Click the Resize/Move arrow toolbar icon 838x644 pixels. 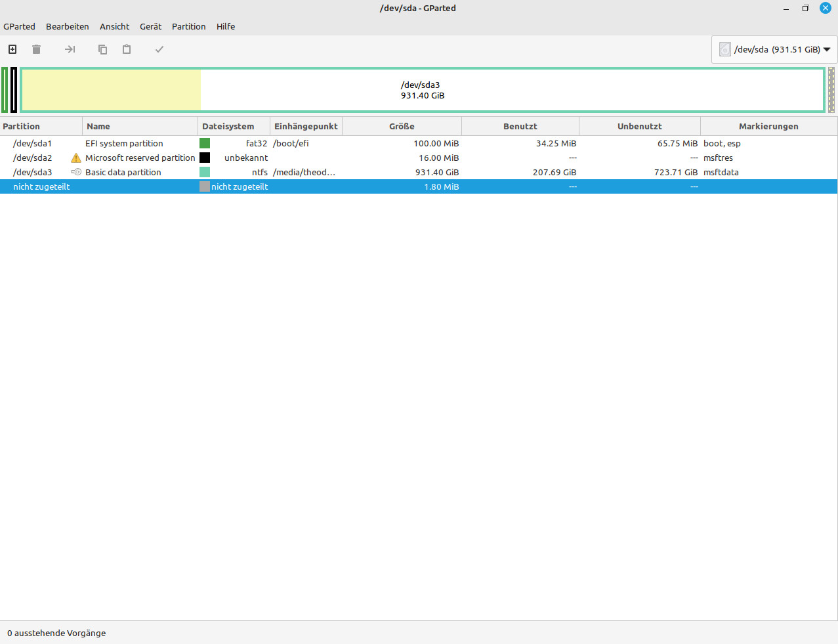pos(70,49)
